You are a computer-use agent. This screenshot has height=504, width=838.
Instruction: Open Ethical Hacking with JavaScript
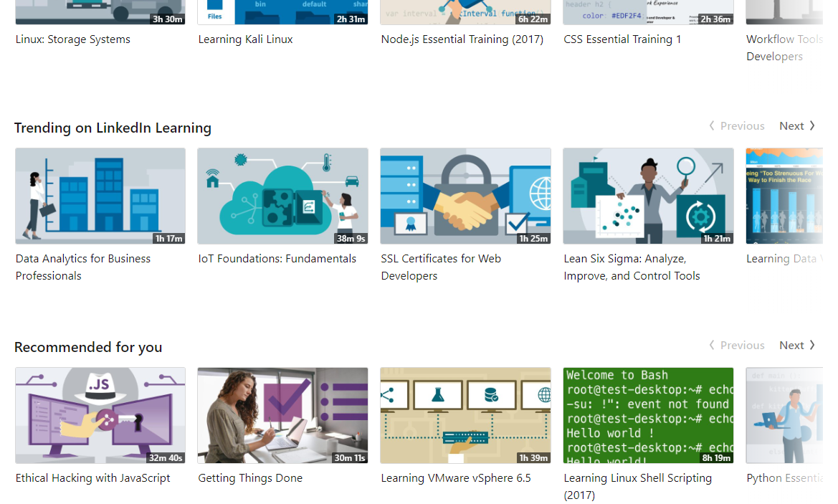(92, 477)
